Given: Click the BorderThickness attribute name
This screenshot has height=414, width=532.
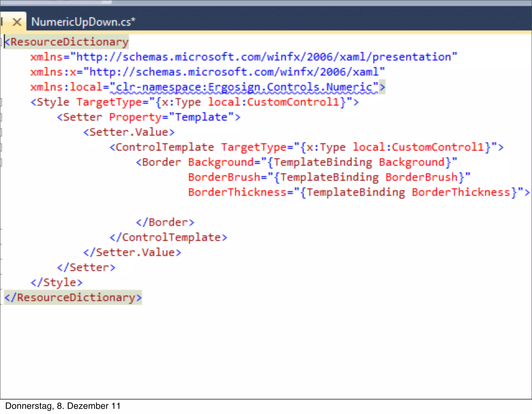Looking at the screenshot, I should coord(237,193).
